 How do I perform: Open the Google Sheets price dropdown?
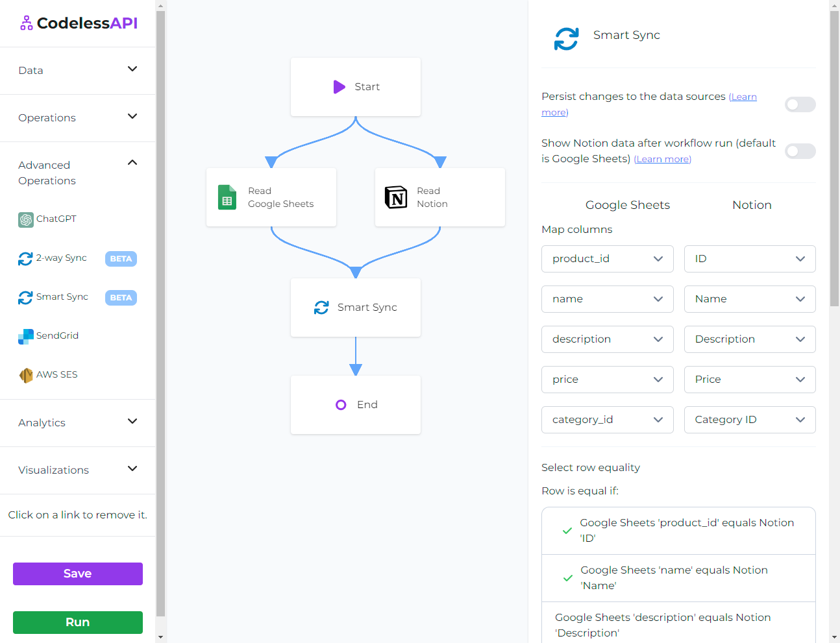[x=608, y=380]
